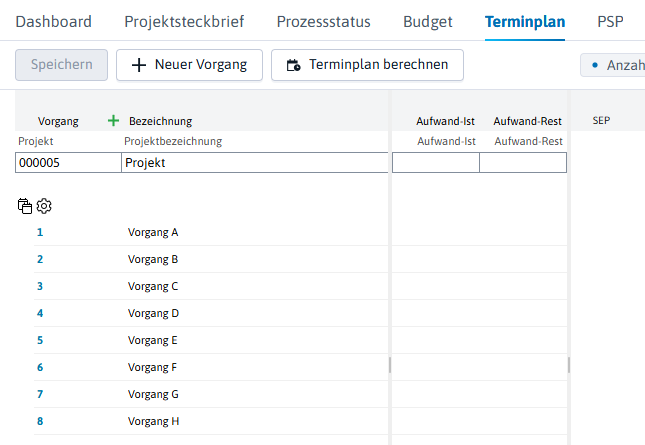Screen dimensions: 645x445
Task: Open task number 8 link
Action: [40, 421]
